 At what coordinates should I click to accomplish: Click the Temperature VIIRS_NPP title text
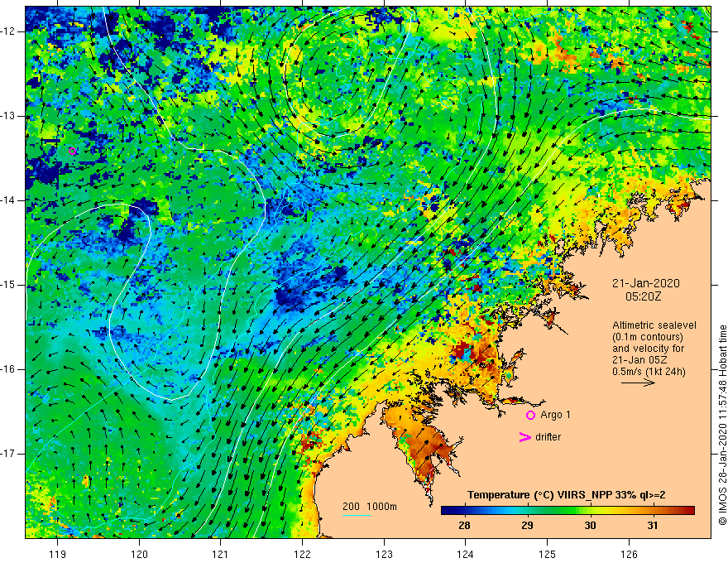[567, 495]
